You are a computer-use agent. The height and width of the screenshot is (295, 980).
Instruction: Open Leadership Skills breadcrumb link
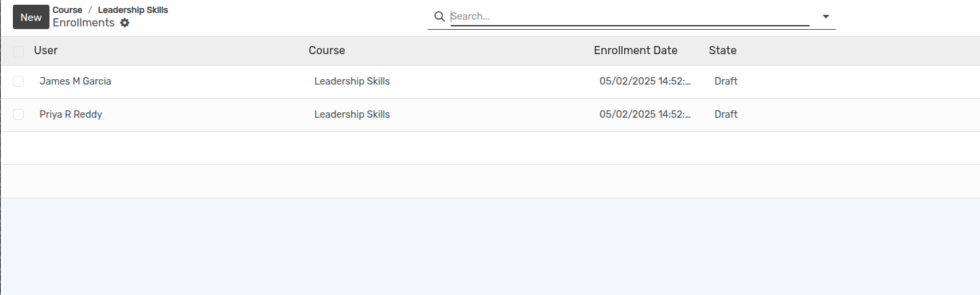coord(133,10)
